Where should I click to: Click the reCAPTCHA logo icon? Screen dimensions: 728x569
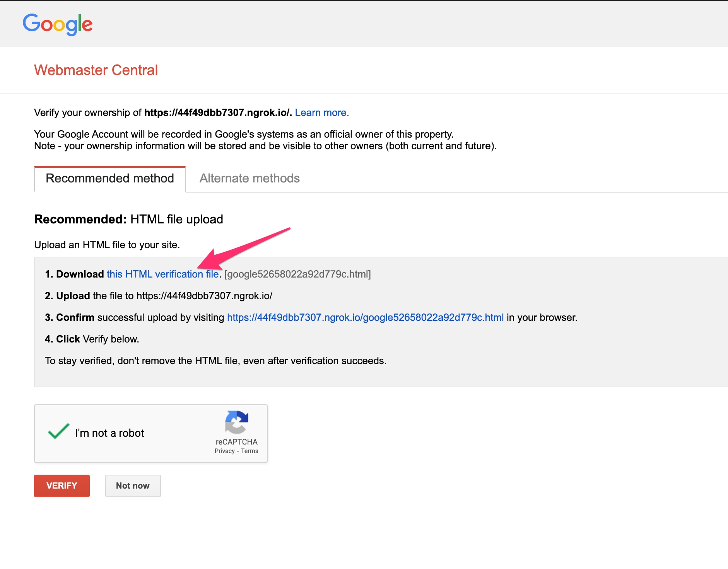pyautogui.click(x=236, y=422)
